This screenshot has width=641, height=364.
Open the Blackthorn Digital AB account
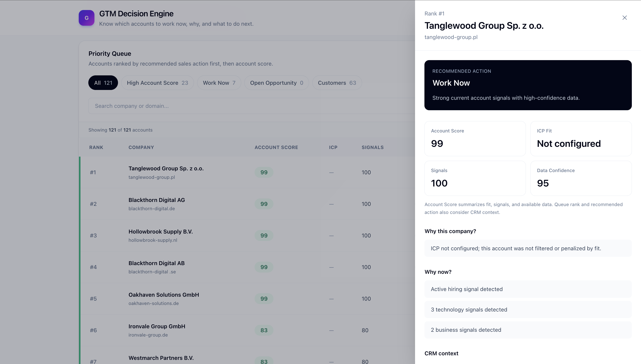[x=247, y=267]
